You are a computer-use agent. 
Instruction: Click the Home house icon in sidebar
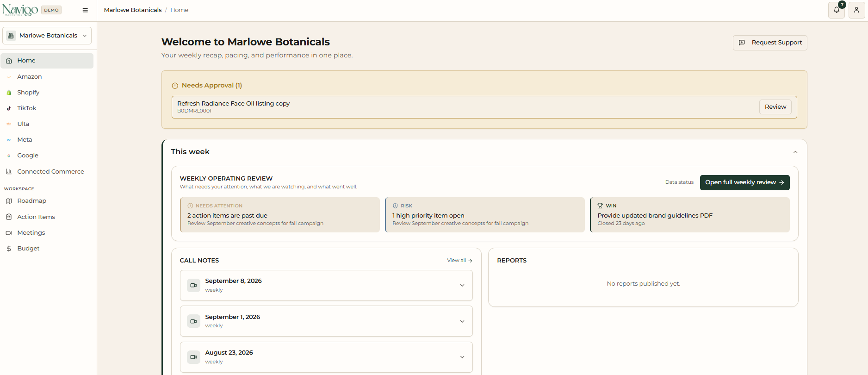(9, 61)
